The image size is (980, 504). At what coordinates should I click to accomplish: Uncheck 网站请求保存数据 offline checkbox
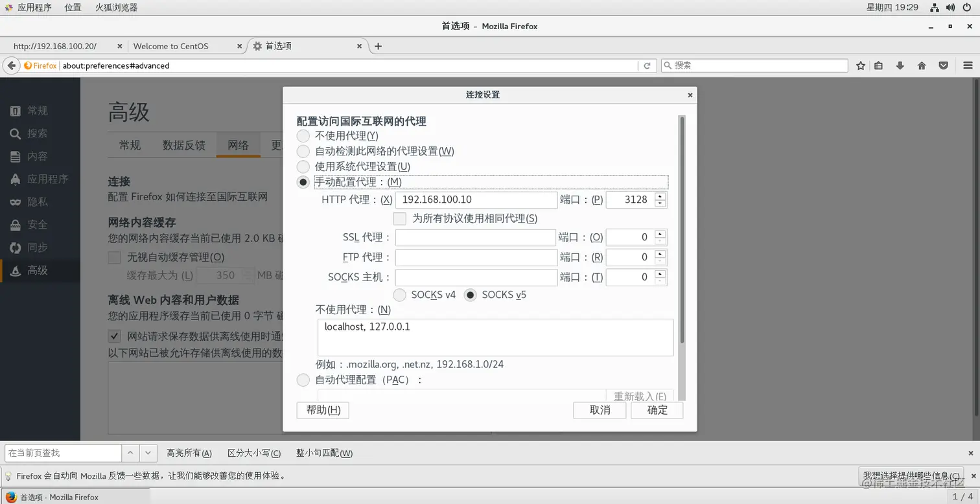click(115, 336)
